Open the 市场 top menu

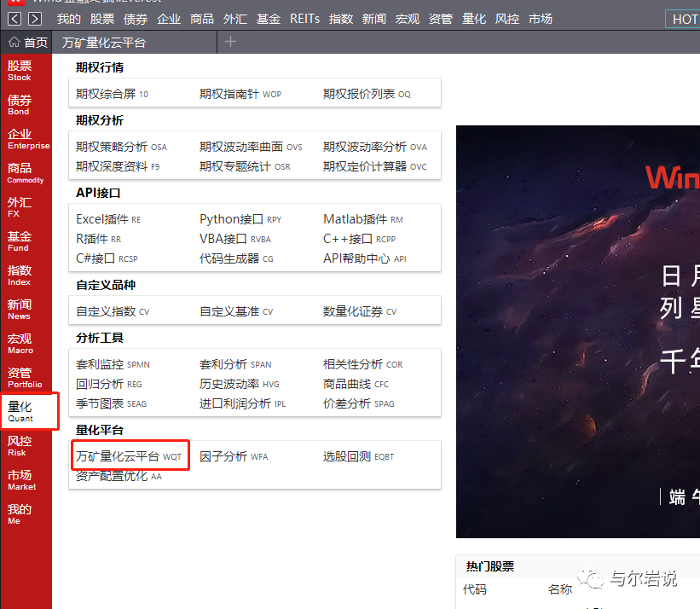pyautogui.click(x=541, y=19)
